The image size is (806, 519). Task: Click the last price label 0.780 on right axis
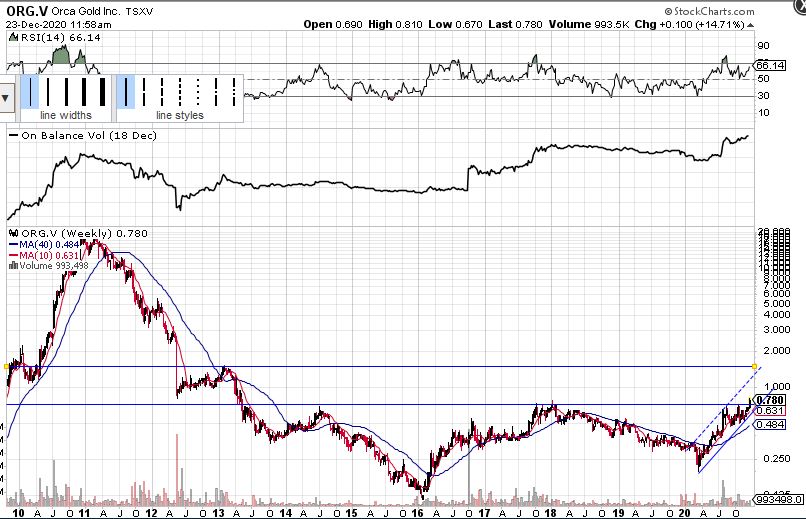point(770,400)
